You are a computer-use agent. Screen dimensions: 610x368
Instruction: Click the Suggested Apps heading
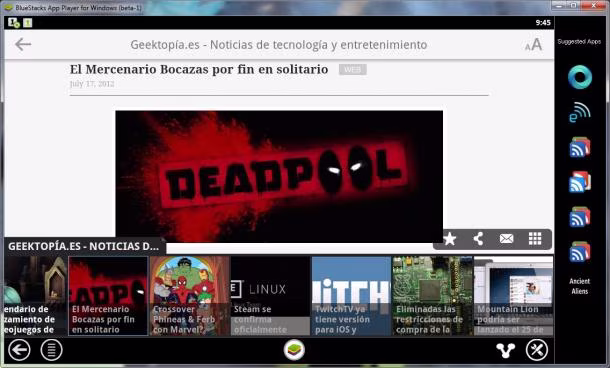(579, 42)
